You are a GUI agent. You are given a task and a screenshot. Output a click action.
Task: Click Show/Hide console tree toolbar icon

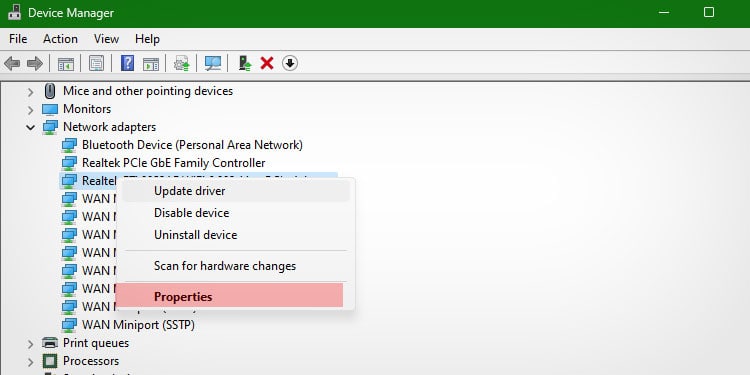pyautogui.click(x=66, y=63)
